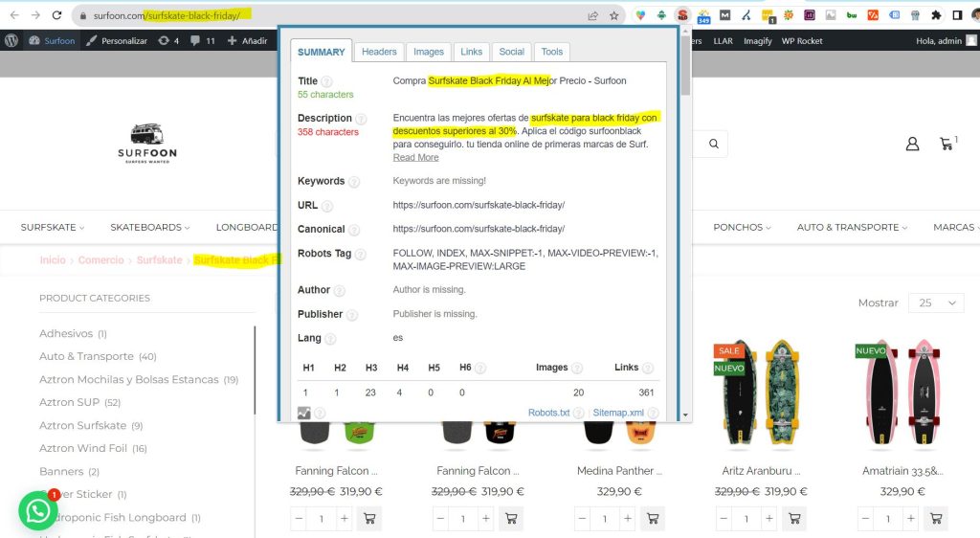Open the user account icon

click(912, 145)
